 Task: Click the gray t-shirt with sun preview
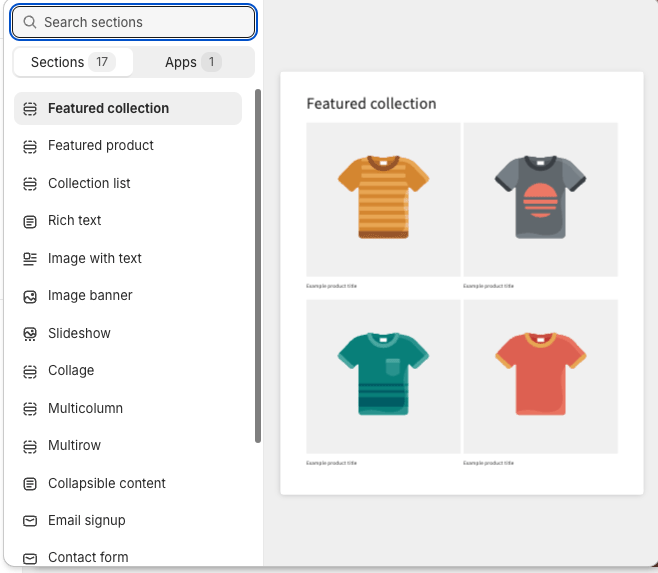(540, 199)
